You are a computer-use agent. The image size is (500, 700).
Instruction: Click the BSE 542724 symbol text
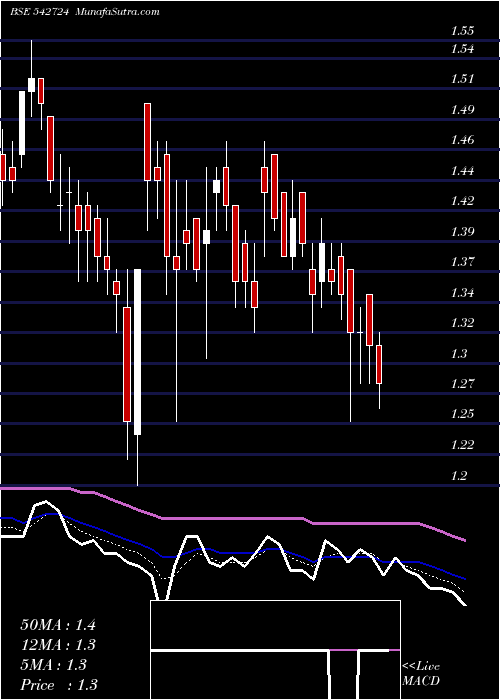pos(39,12)
